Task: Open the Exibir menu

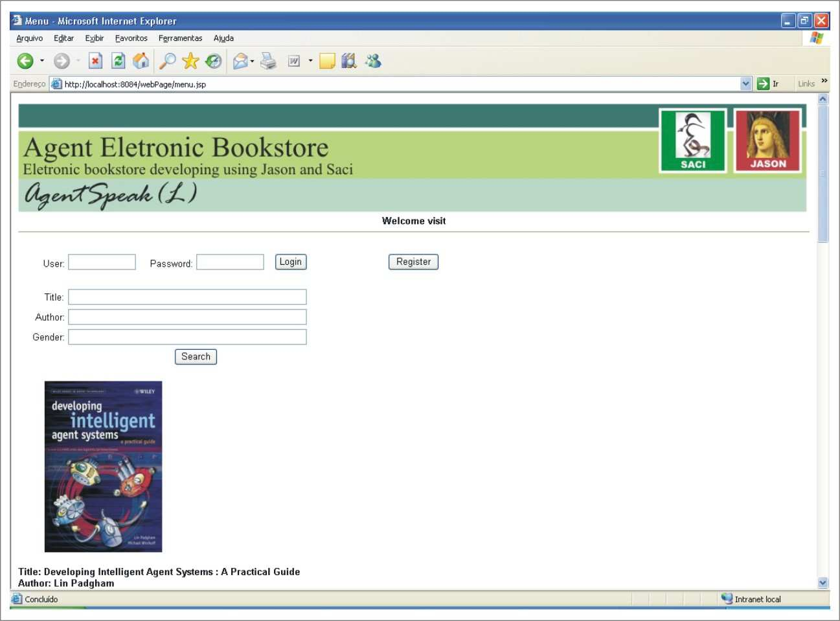Action: click(x=95, y=38)
